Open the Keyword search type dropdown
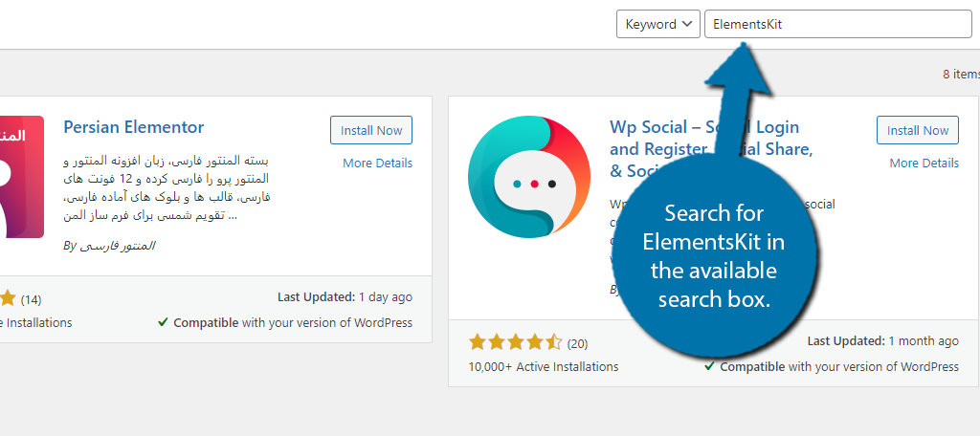Image resolution: width=980 pixels, height=436 pixels. [x=658, y=24]
